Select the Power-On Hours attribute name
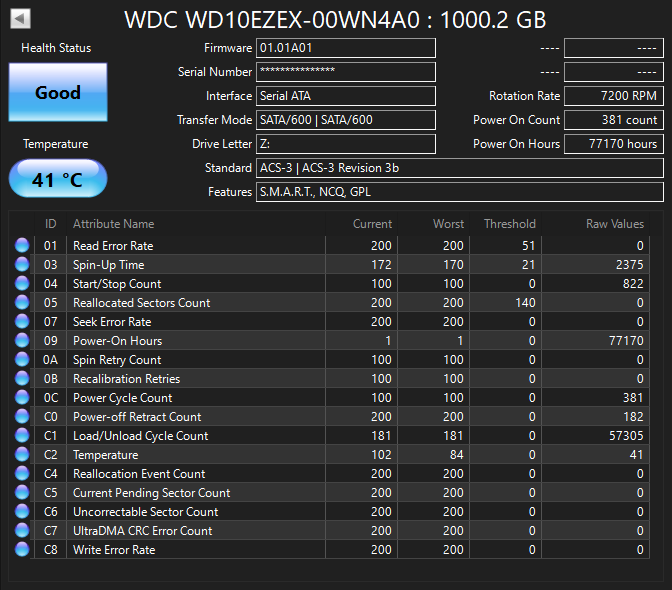The image size is (672, 590). 117,341
